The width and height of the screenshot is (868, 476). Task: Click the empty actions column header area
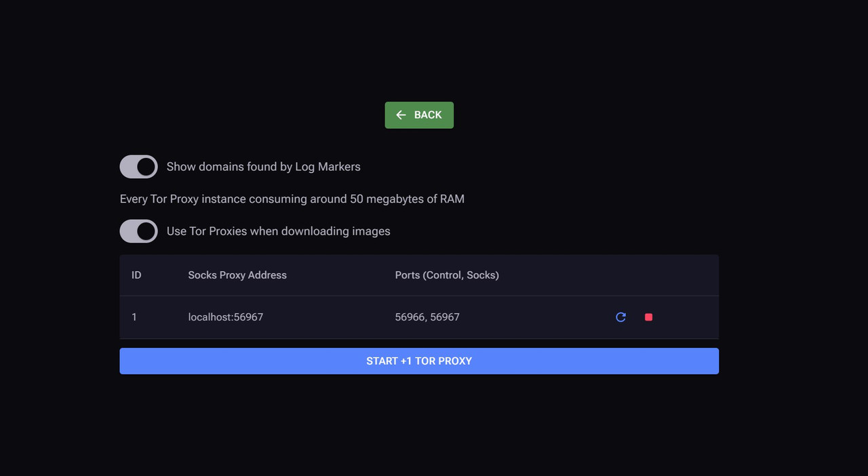[634, 275]
